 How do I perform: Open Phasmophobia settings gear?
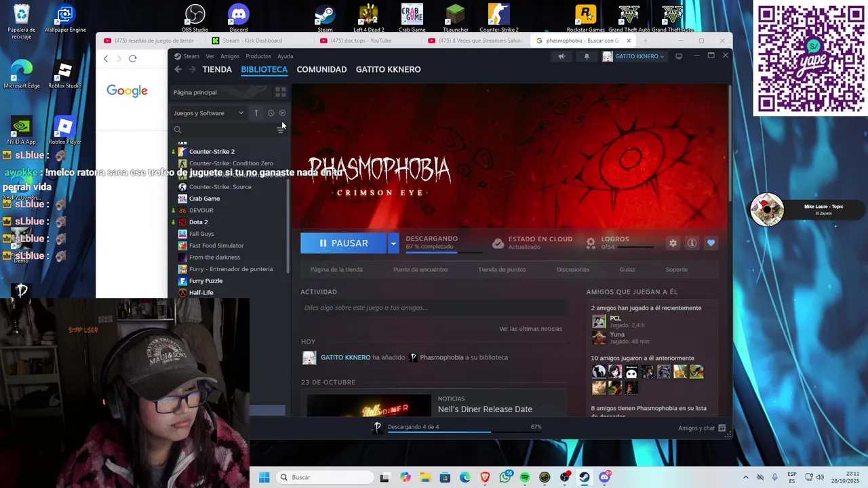click(x=673, y=243)
